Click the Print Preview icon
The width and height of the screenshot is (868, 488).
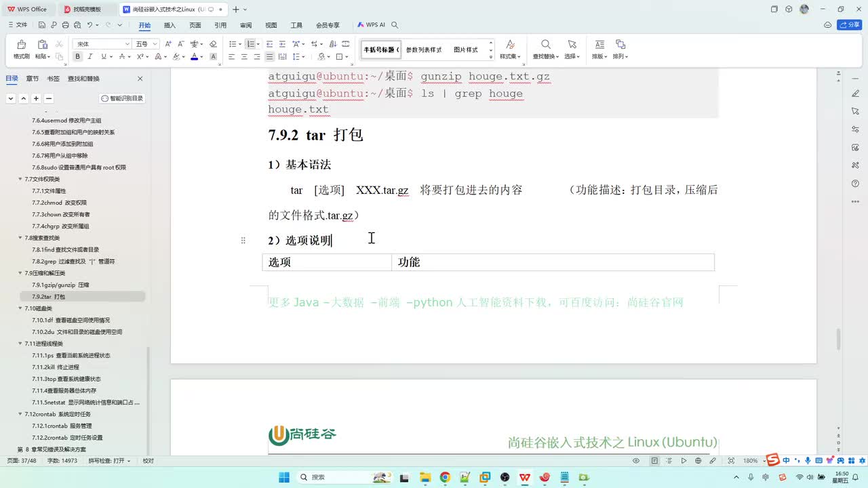[77, 25]
